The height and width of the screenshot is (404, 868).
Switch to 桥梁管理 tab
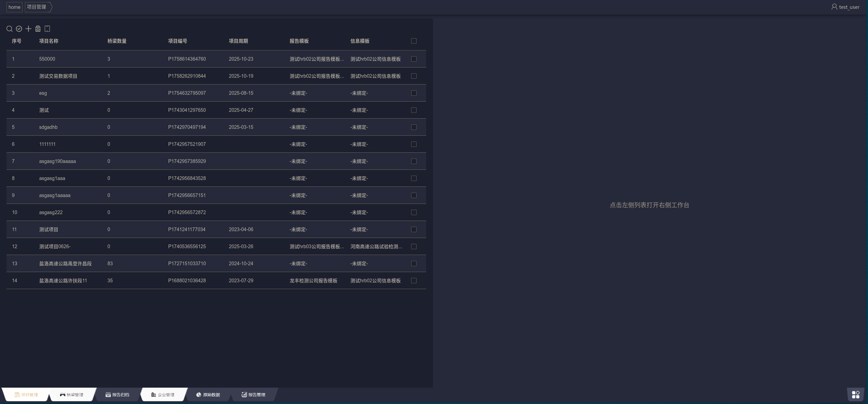(x=72, y=395)
